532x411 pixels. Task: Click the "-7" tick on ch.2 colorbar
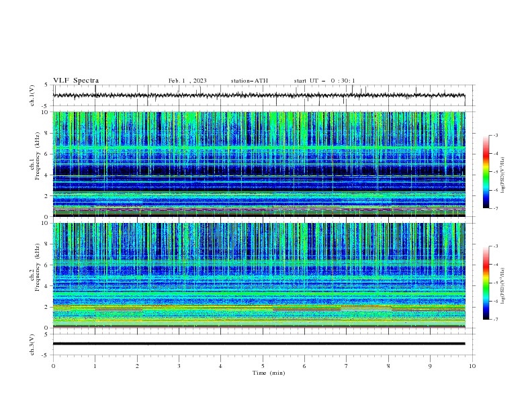click(495, 320)
